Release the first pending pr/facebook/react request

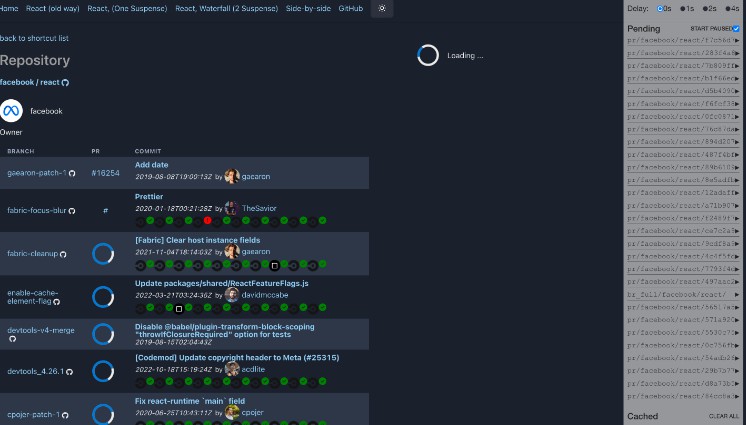684,41
